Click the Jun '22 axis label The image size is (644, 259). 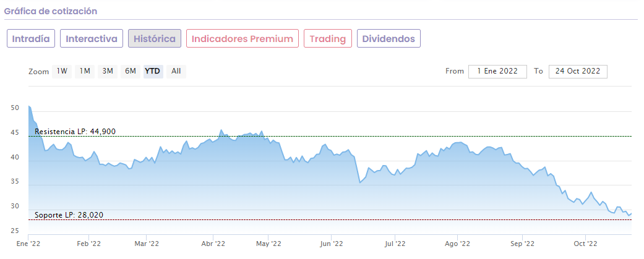pyautogui.click(x=332, y=243)
